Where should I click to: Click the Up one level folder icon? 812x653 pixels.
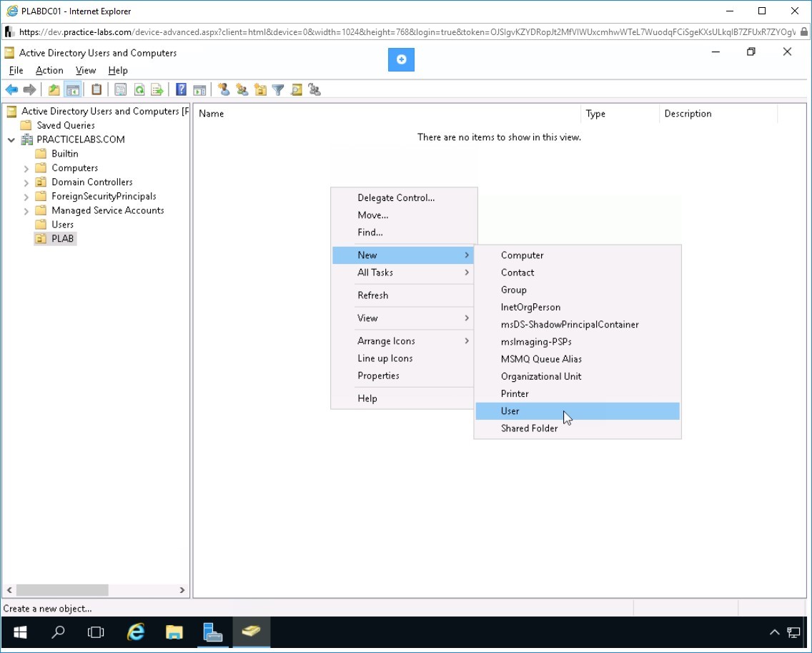(x=54, y=89)
